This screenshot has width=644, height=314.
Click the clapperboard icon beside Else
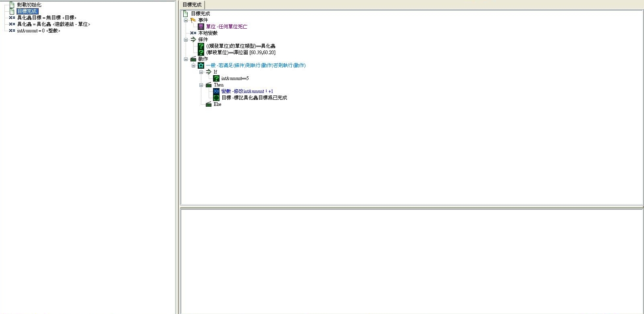pos(209,104)
